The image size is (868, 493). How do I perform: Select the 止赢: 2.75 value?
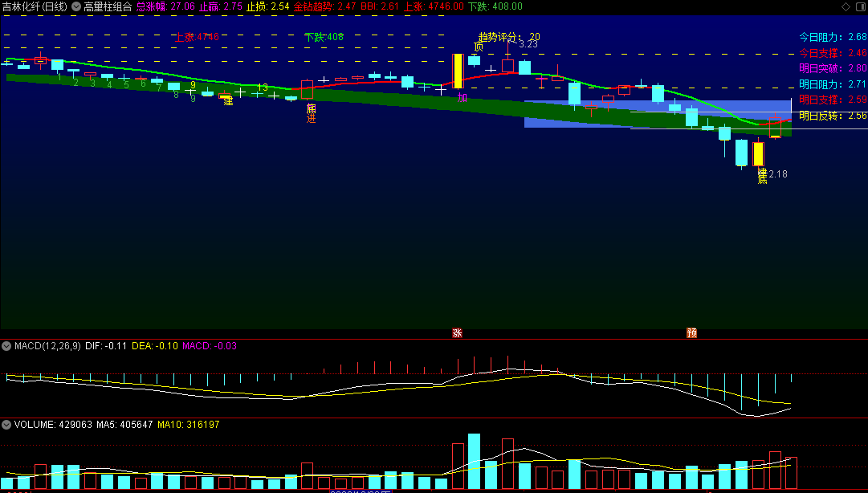tap(220, 6)
